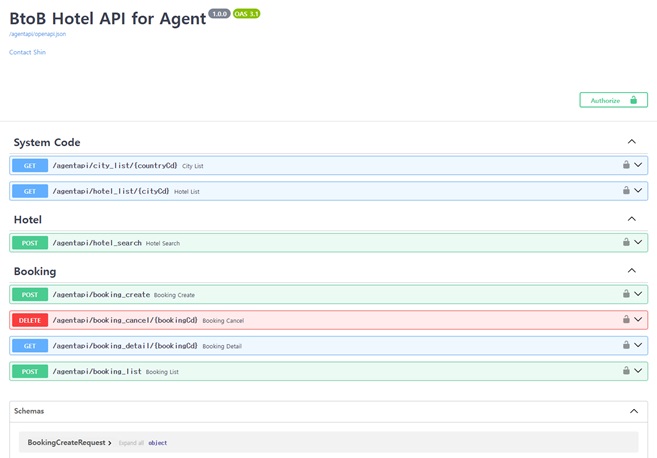The image size is (657, 458).
Task: Expand the booking_detail endpoint chevron
Action: (x=638, y=345)
